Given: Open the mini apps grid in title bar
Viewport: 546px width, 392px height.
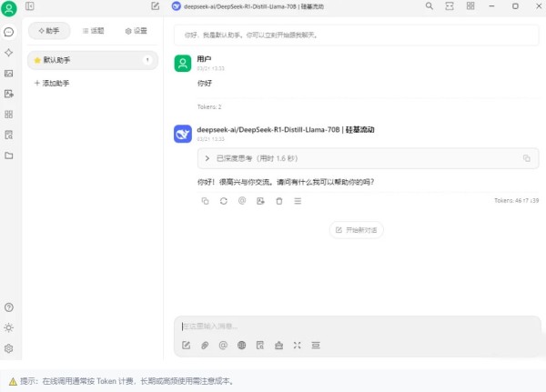Looking at the screenshot, I should pos(470,6).
